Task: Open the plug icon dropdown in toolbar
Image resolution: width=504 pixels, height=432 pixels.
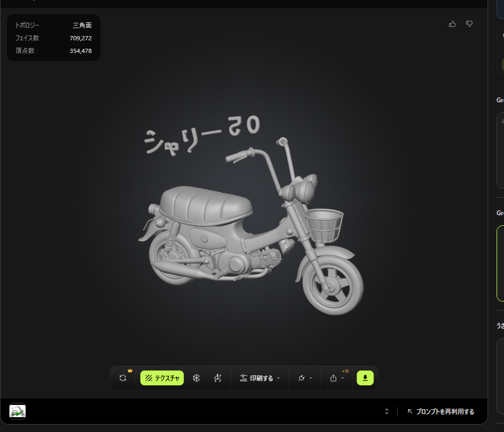Action: (305, 378)
